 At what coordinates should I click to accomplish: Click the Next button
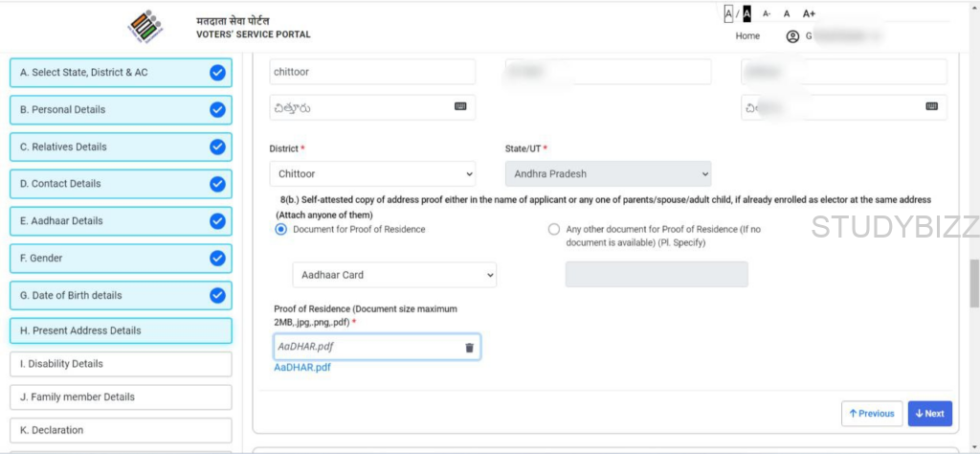coord(929,414)
